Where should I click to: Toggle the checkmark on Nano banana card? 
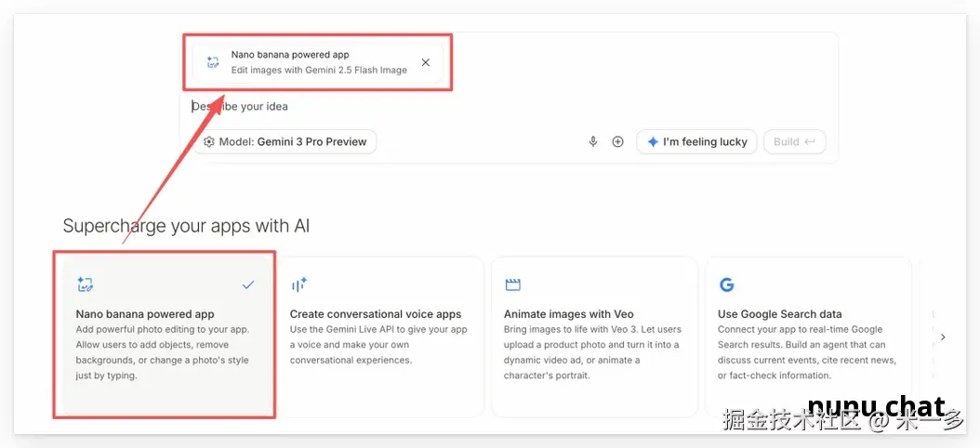[248, 285]
